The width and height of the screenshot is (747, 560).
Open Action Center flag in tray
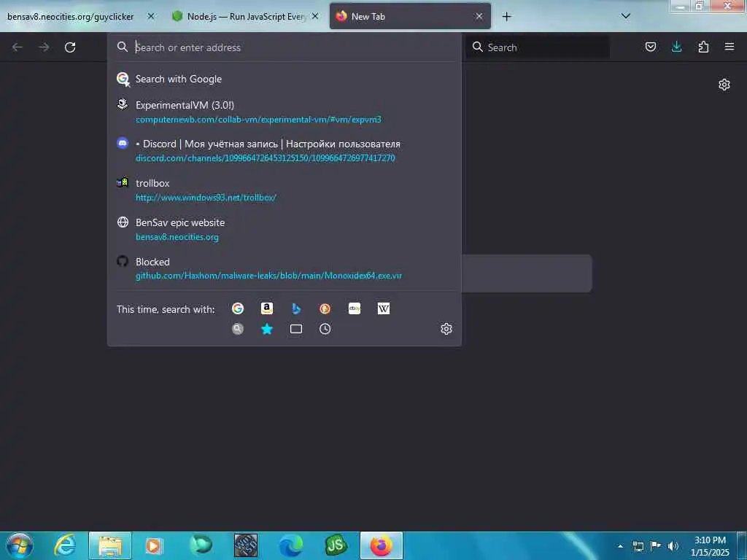click(x=656, y=546)
